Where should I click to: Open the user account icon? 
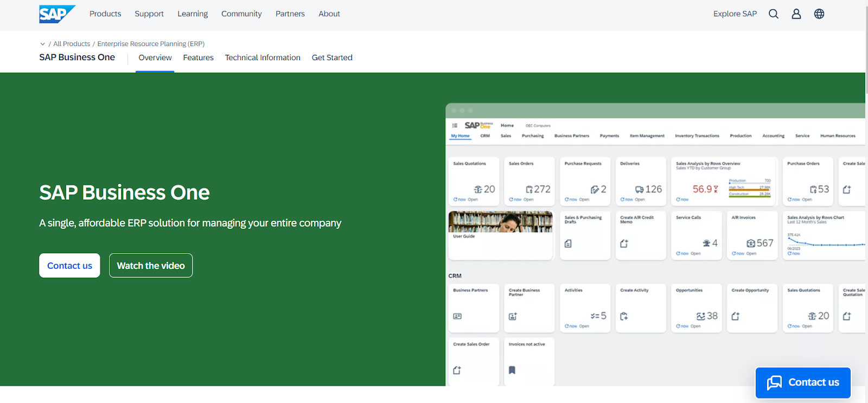[796, 14]
